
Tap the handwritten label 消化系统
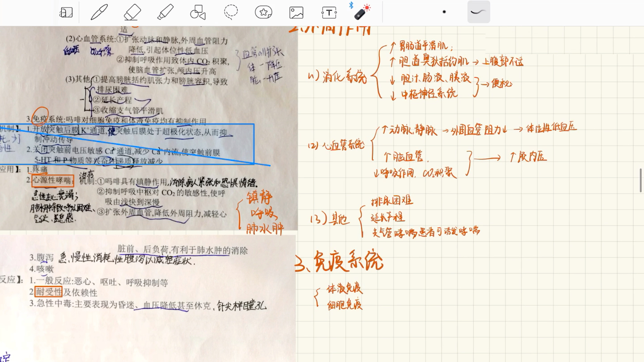(344, 77)
